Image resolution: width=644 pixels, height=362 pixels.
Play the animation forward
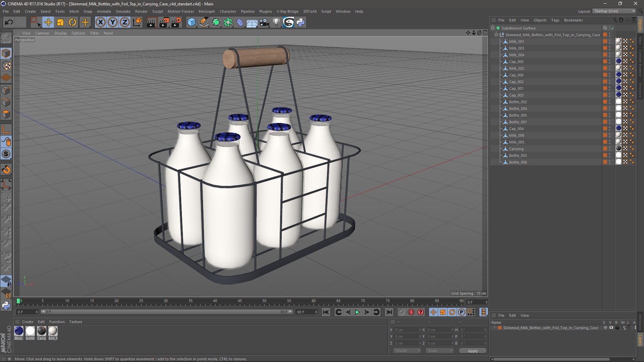[x=357, y=312]
